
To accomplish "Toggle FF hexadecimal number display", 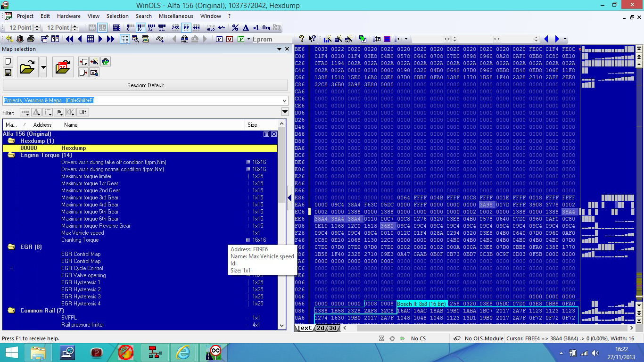I will tap(186, 28).
